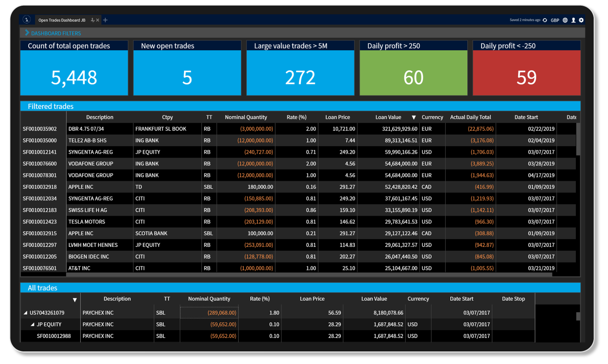
Task: Select trade ID SF0010078301
Action: [x=40, y=175]
